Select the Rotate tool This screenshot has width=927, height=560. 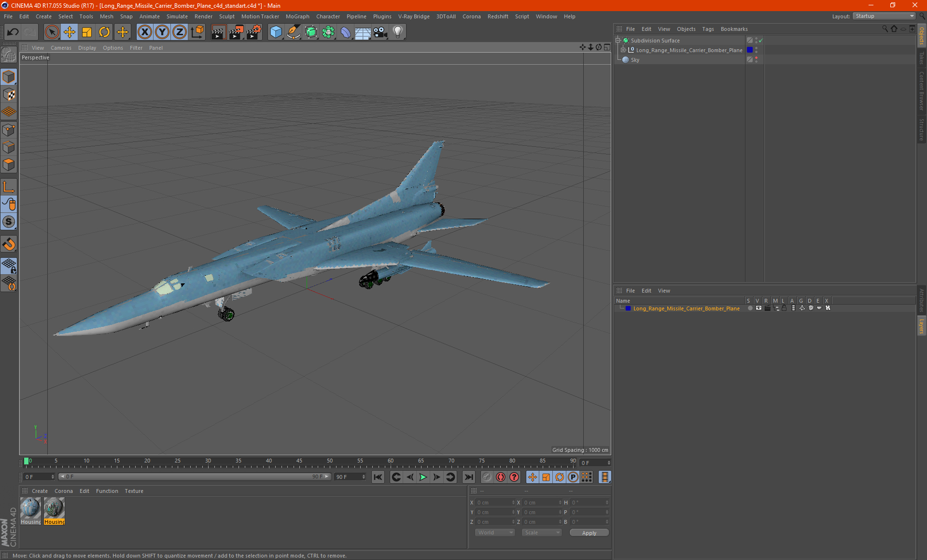pyautogui.click(x=104, y=32)
